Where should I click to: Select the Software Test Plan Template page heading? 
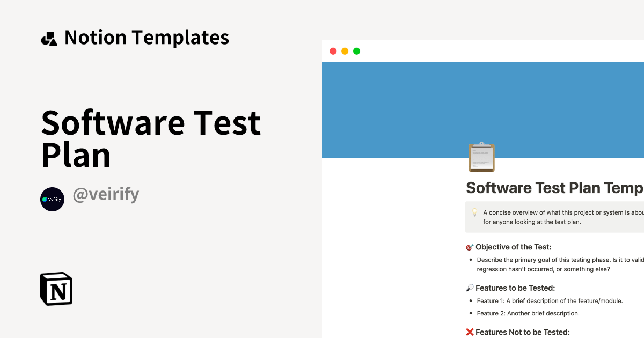click(555, 188)
